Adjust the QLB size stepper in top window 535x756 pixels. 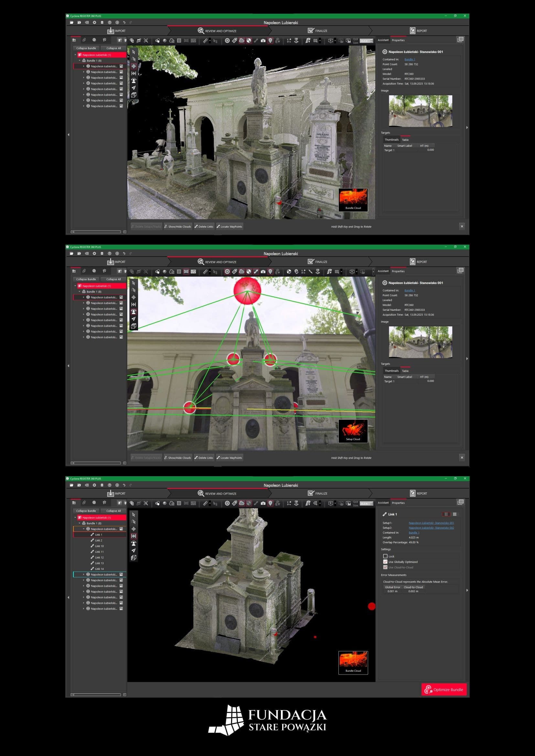tap(371, 41)
